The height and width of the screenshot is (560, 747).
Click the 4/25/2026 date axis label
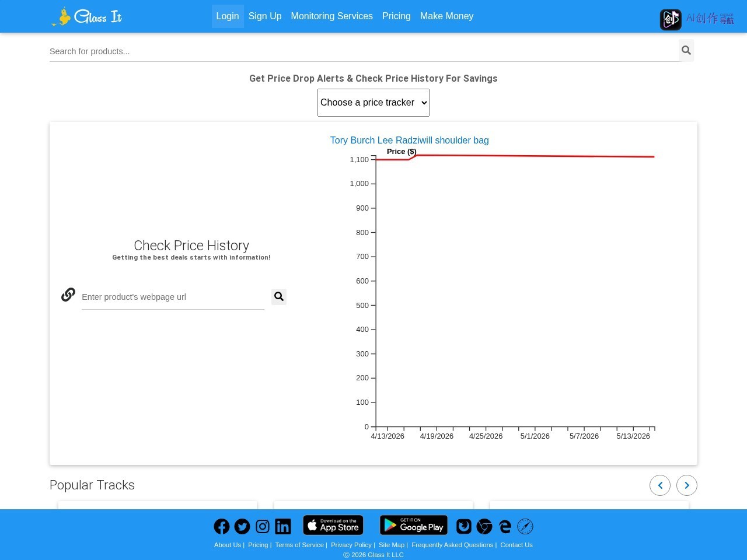pos(486,436)
